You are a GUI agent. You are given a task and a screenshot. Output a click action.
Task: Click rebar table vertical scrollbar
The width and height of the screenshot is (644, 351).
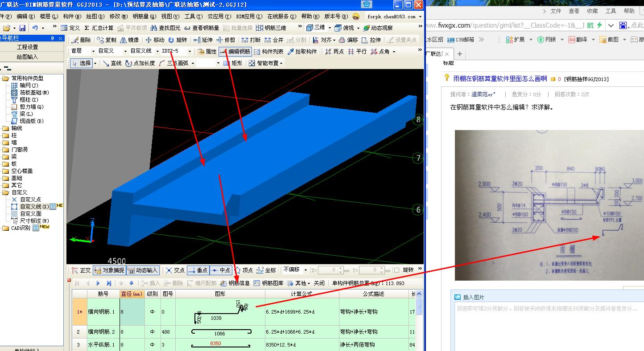coord(419,320)
